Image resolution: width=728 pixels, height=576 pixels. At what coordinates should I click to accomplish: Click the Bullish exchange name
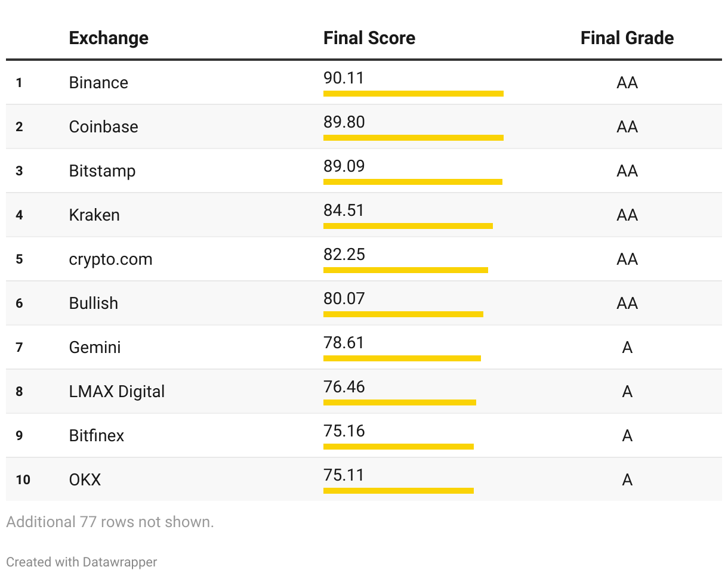[94, 303]
